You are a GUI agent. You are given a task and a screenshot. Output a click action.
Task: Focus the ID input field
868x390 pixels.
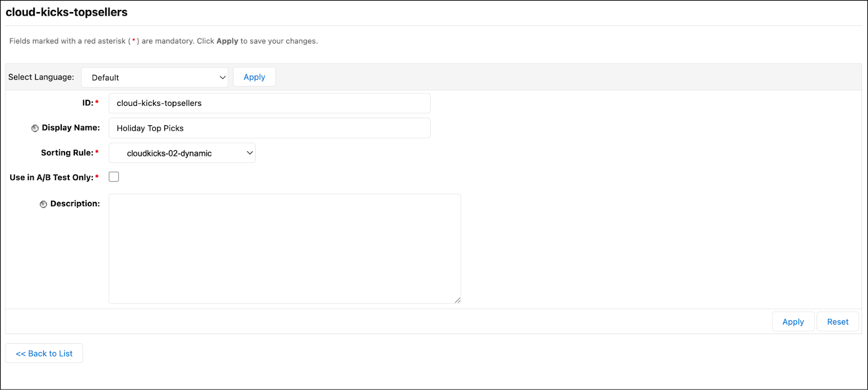[x=270, y=103]
